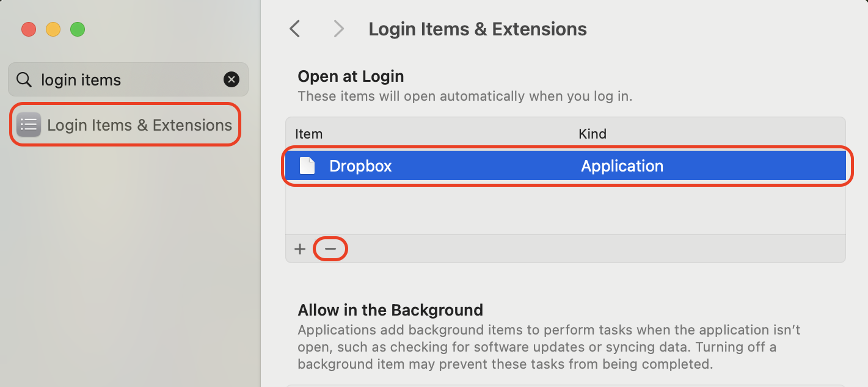Viewport: 868px width, 387px height.
Task: Click the red traffic light button
Action: pos(29,29)
